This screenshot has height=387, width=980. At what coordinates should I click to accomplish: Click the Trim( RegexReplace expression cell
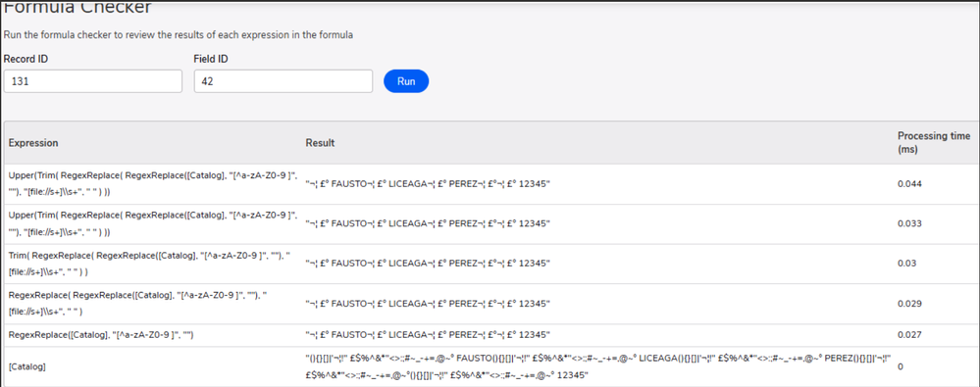click(153, 264)
